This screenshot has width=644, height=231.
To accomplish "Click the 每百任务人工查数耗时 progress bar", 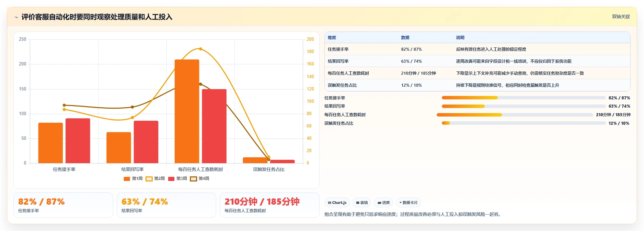I will (x=515, y=115).
